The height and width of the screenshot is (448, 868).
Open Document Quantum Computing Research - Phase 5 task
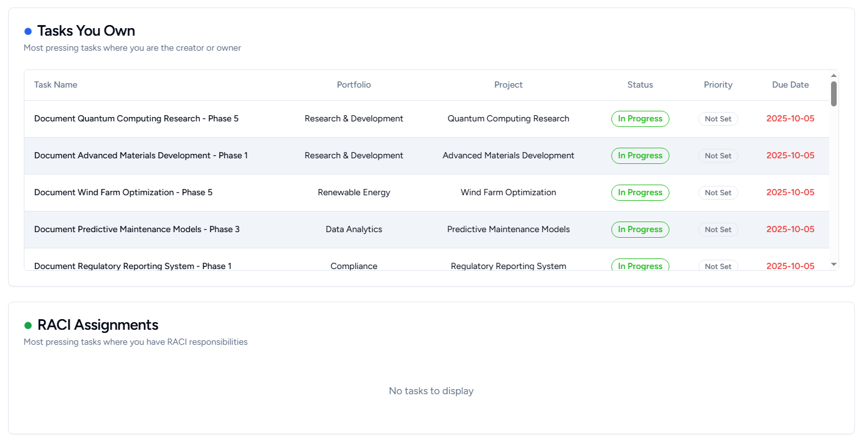click(x=136, y=119)
